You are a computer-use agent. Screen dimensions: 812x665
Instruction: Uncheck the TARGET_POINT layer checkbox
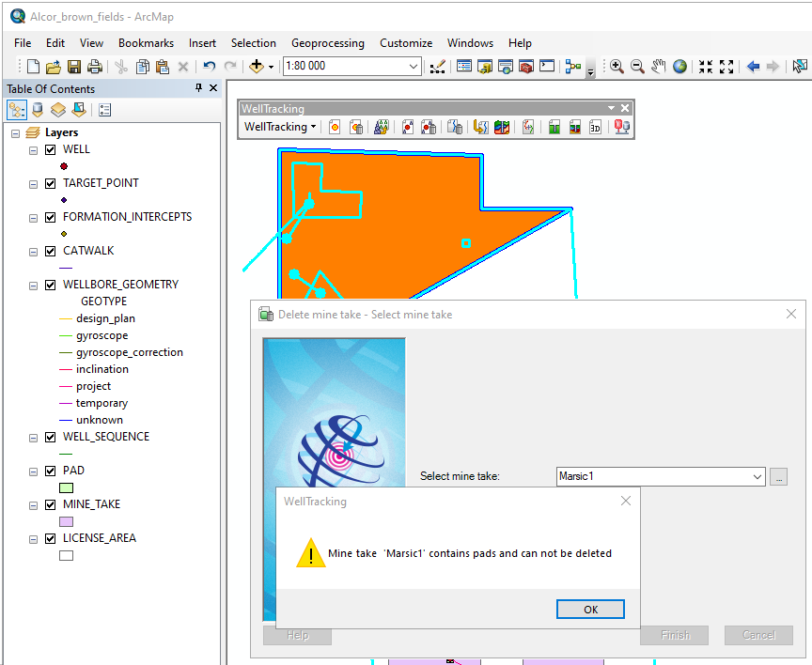click(50, 184)
